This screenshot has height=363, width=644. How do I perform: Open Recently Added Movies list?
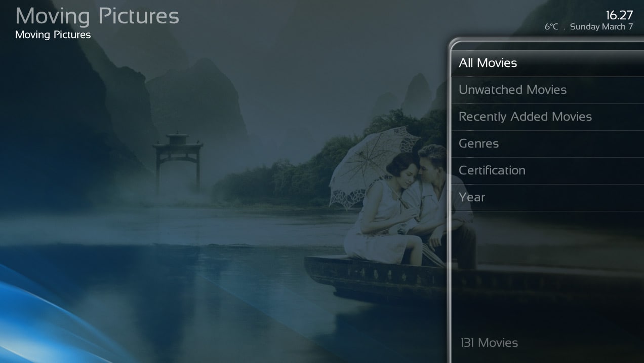[547, 117]
